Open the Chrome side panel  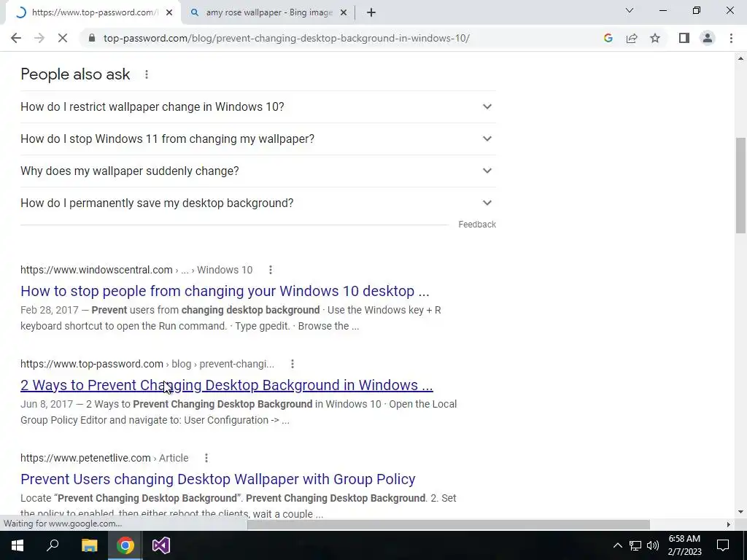click(684, 38)
